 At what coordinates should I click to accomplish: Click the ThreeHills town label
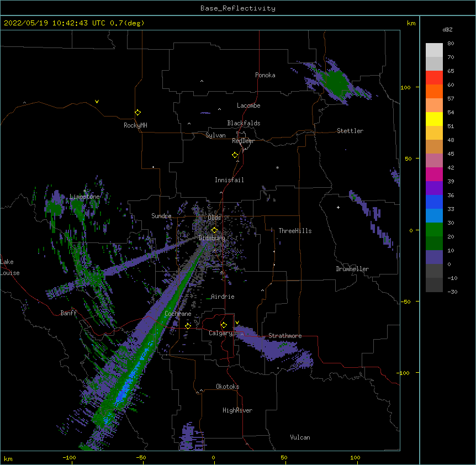295,231
